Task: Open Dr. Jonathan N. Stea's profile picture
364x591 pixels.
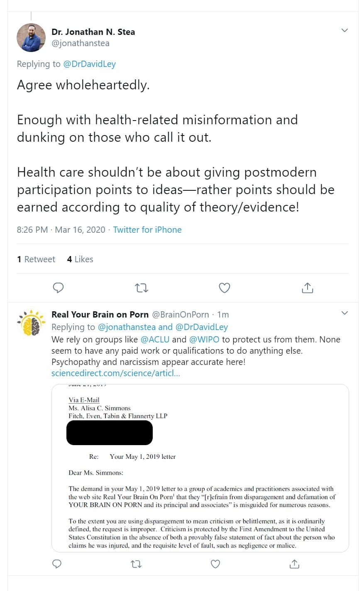Action: [x=31, y=37]
